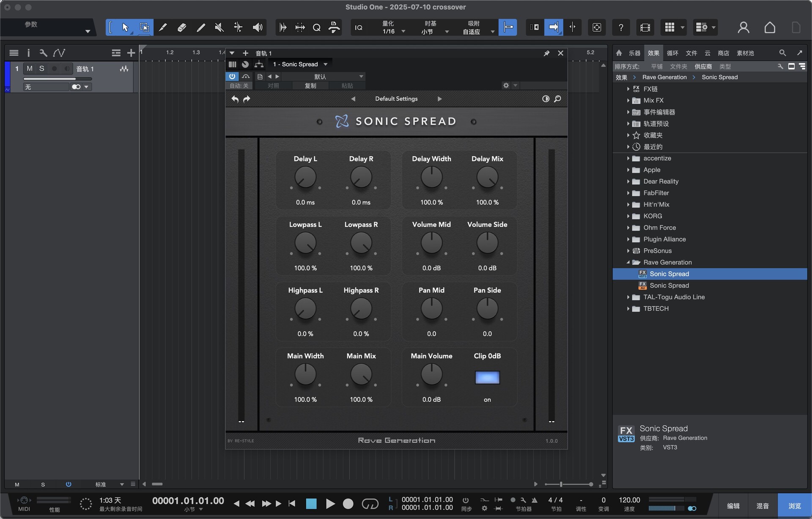Open track inspector 'i' icon
Screen dimensions: 812x519
pyautogui.click(x=28, y=53)
